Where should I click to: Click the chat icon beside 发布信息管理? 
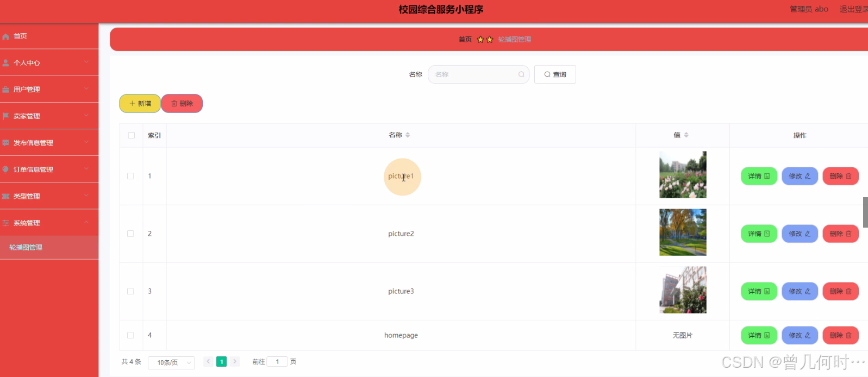[x=5, y=143]
